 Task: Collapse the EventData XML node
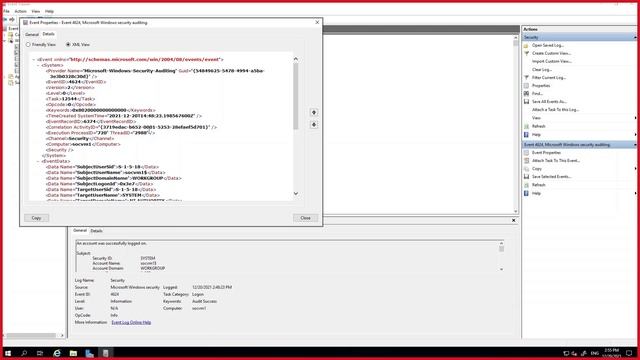tap(38, 161)
